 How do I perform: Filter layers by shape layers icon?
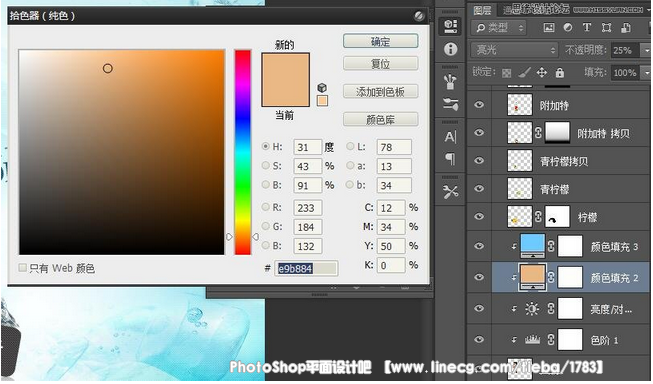click(x=606, y=28)
